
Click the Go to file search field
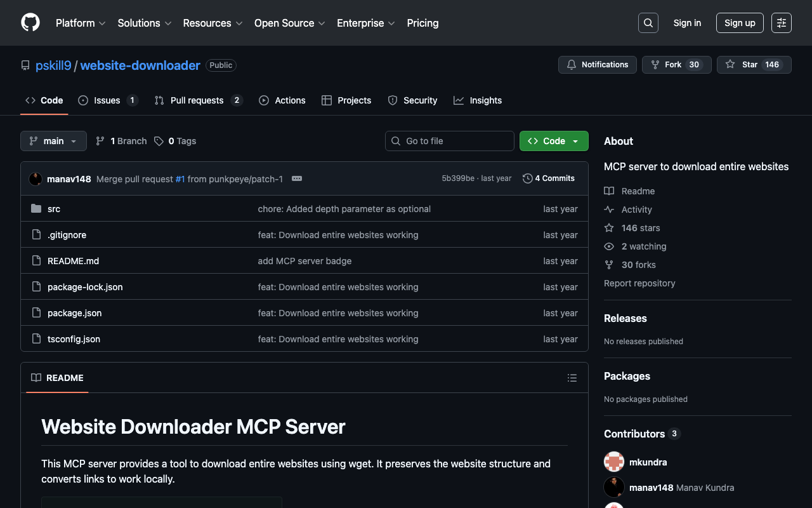(x=450, y=141)
